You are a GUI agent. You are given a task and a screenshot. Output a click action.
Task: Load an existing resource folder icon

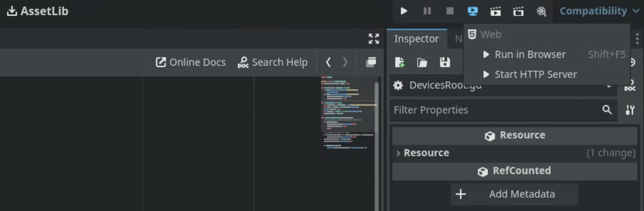422,63
